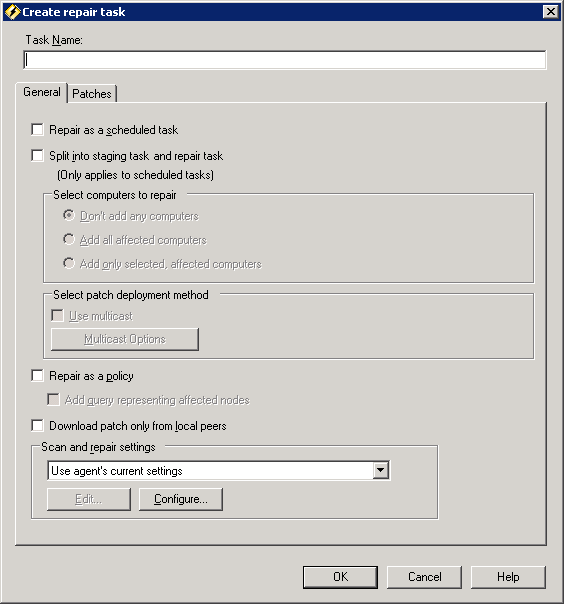Image resolution: width=564 pixels, height=604 pixels.
Task: Check Add query representing affected nodes
Action: pyautogui.click(x=53, y=399)
